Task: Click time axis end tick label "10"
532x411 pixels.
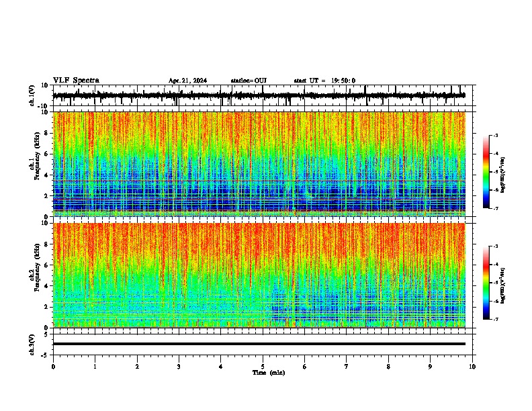Action: point(472,367)
